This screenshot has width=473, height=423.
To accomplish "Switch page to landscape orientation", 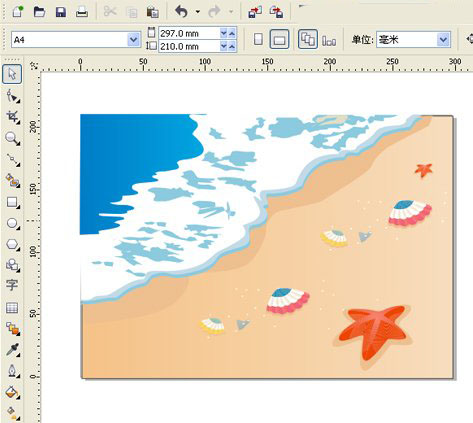I will click(x=279, y=39).
